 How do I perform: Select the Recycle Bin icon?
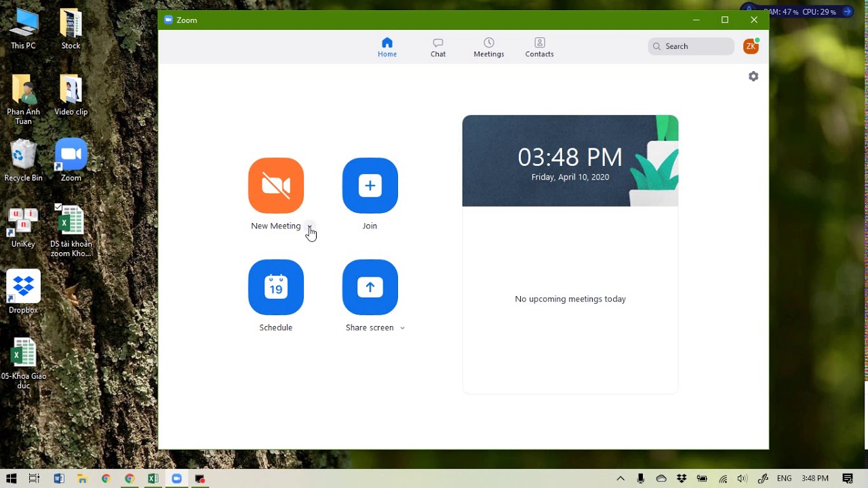coord(23,161)
